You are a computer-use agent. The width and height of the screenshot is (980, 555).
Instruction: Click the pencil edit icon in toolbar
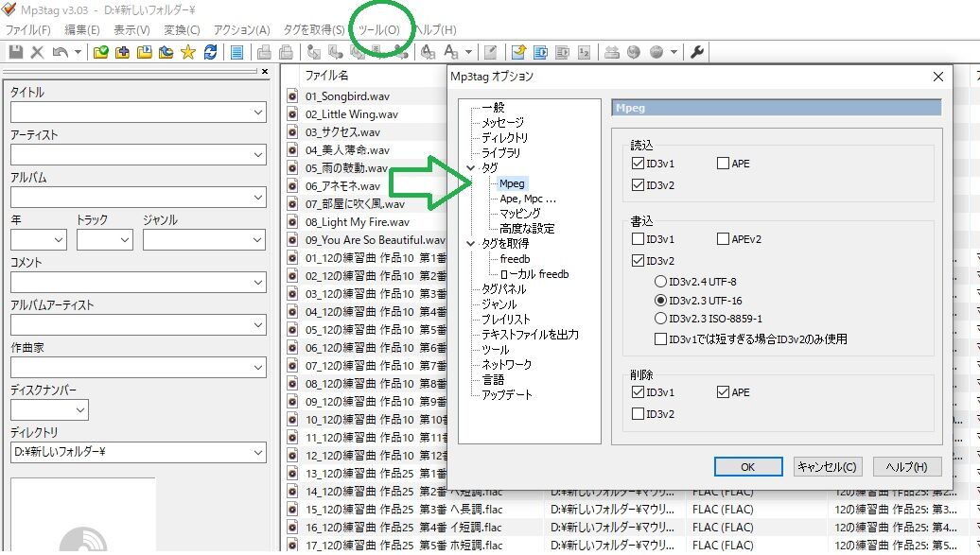pyautogui.click(x=491, y=53)
